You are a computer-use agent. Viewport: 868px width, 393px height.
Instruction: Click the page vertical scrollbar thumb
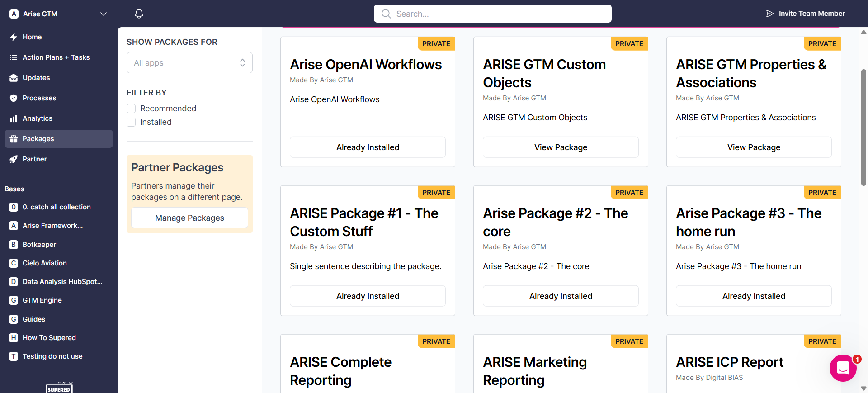[x=863, y=128]
